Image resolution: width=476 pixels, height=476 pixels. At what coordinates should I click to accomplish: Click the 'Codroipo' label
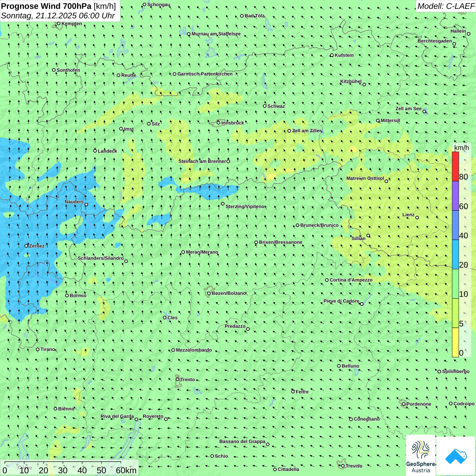click(x=464, y=404)
